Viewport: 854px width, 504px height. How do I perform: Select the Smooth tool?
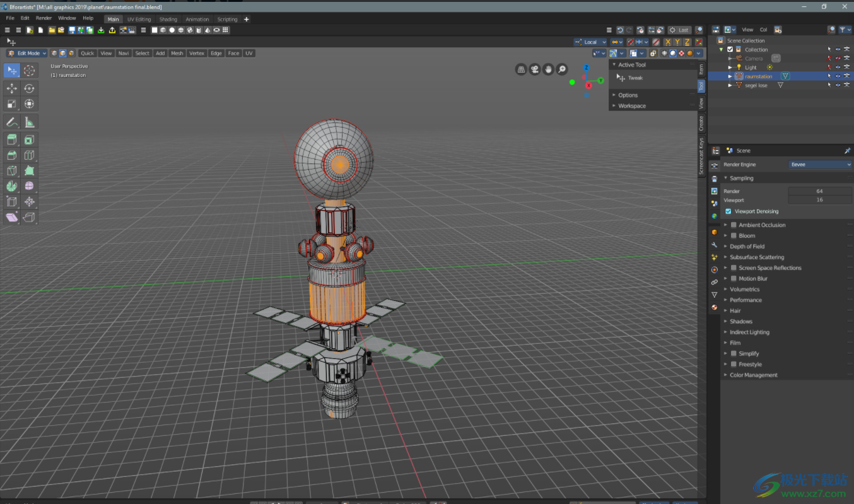point(29,186)
